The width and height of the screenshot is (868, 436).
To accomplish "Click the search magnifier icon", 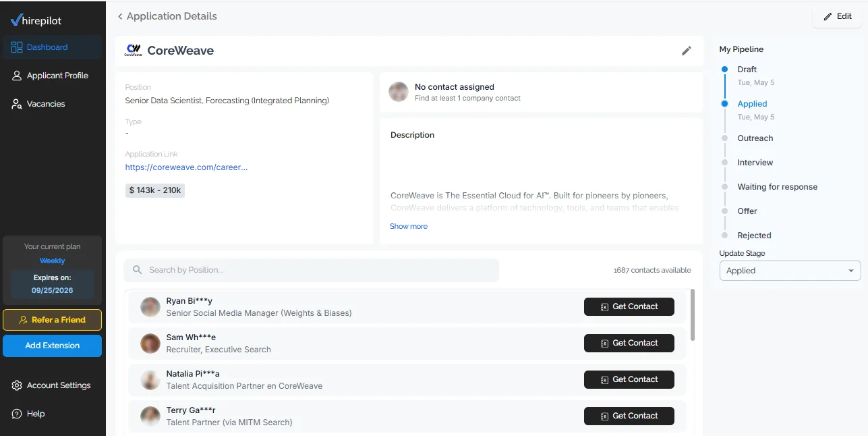I will coord(137,270).
